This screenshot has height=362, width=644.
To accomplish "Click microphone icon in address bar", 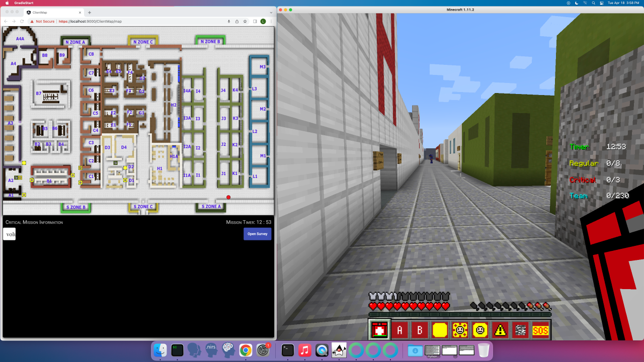I will click(229, 22).
